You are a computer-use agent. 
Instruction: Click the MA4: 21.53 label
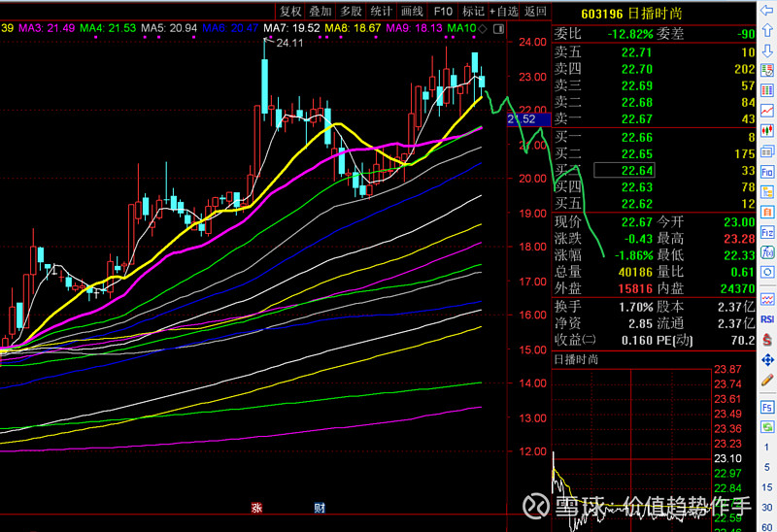(108, 28)
